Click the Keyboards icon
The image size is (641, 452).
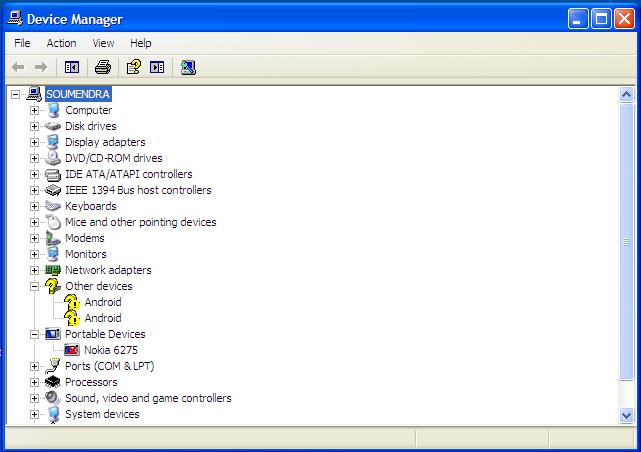[x=53, y=206]
